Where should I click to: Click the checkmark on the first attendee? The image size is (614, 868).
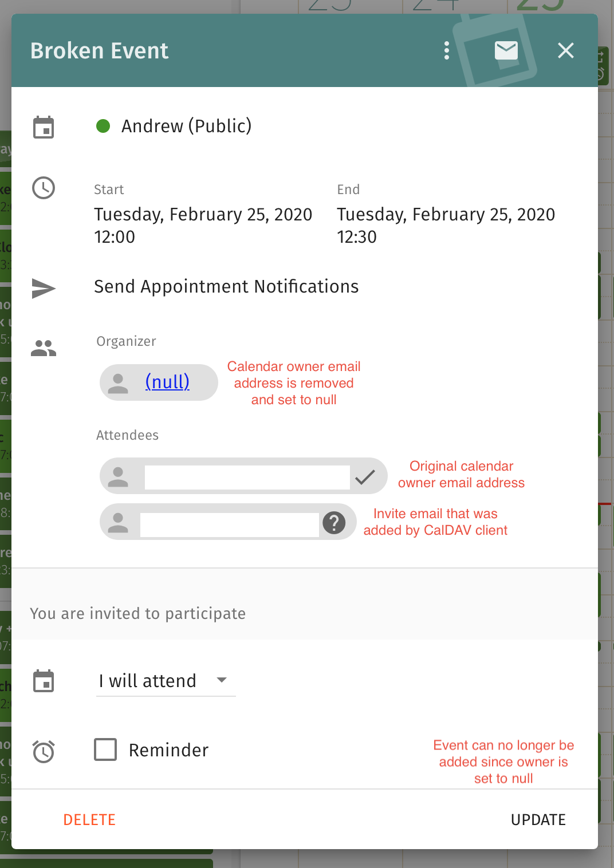365,476
